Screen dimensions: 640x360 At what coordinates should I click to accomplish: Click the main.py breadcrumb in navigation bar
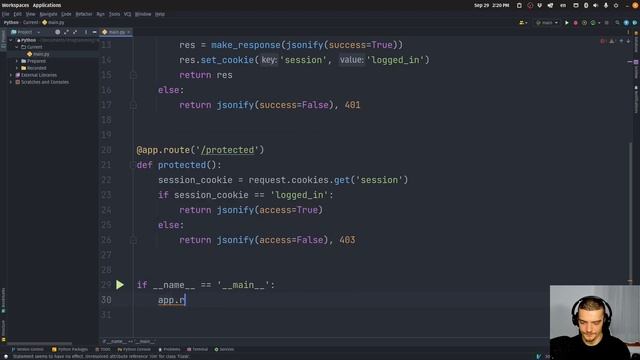(53, 22)
